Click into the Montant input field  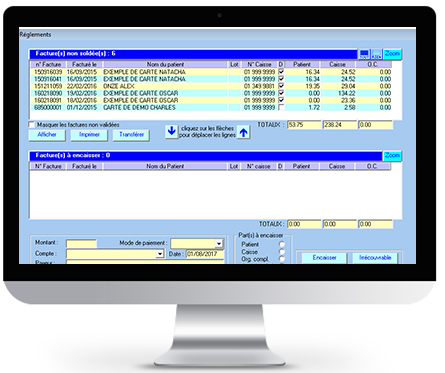(x=81, y=243)
